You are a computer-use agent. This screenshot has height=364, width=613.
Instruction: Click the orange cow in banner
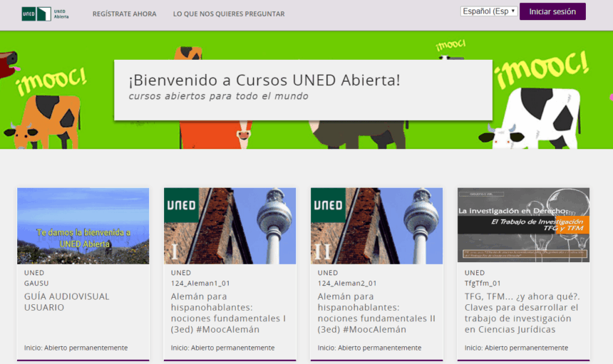(44, 120)
